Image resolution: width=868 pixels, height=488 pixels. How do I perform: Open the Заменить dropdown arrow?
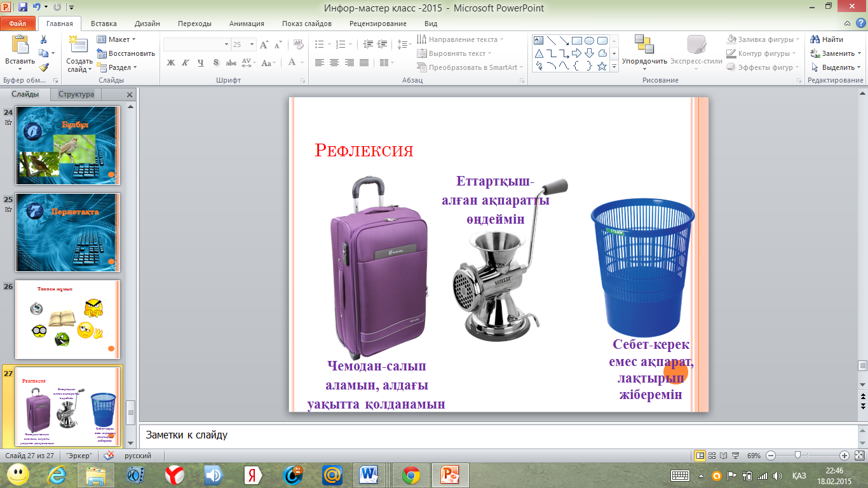(x=859, y=53)
